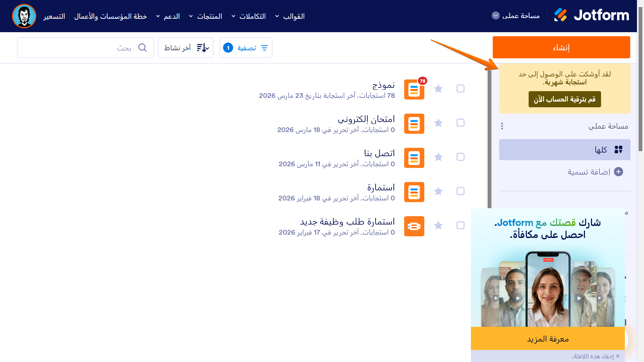
Task: Select the checkbox for the اتصل بنا form
Action: (x=460, y=157)
